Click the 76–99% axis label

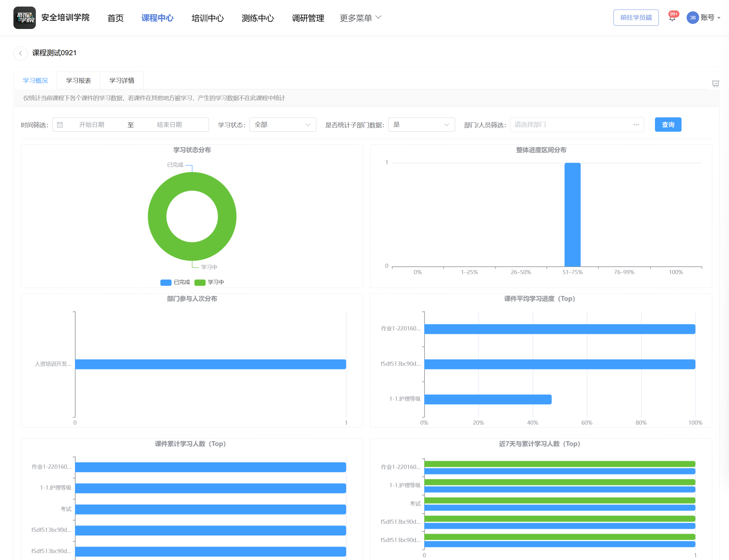coord(624,272)
